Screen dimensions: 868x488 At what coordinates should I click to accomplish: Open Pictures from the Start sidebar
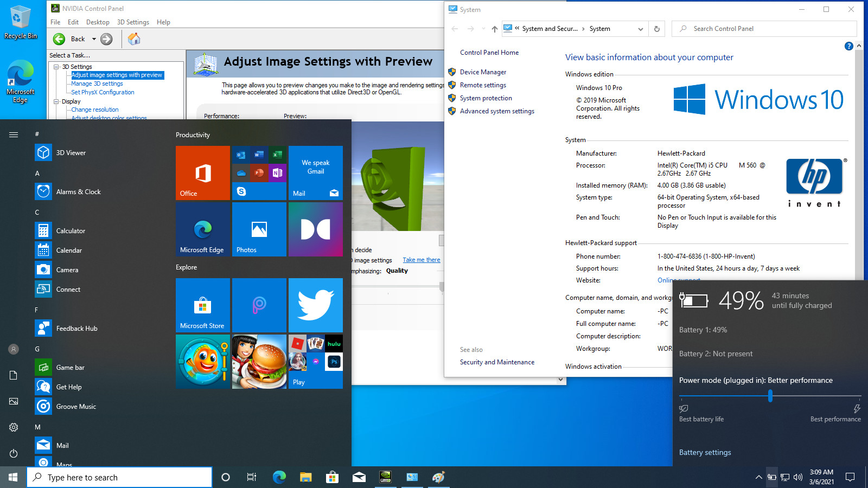(14, 401)
